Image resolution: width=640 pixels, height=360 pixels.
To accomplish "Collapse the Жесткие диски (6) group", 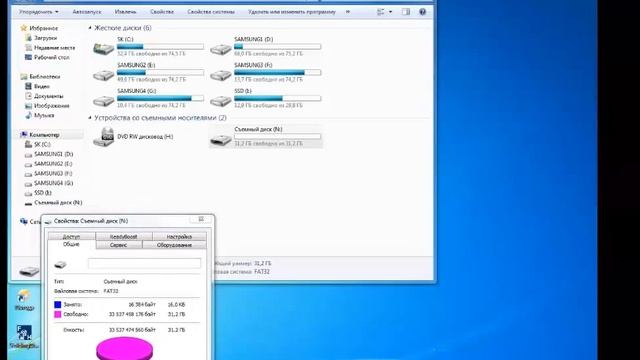I will coord(90,28).
